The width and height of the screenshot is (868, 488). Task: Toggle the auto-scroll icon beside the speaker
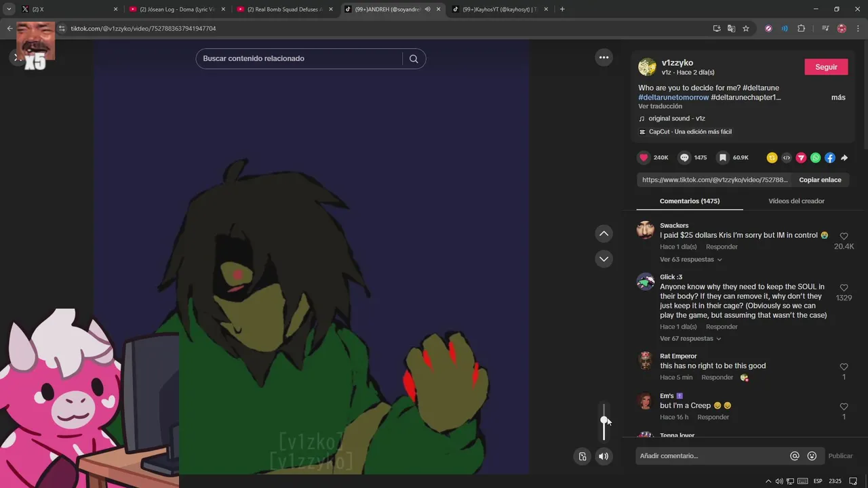(582, 456)
